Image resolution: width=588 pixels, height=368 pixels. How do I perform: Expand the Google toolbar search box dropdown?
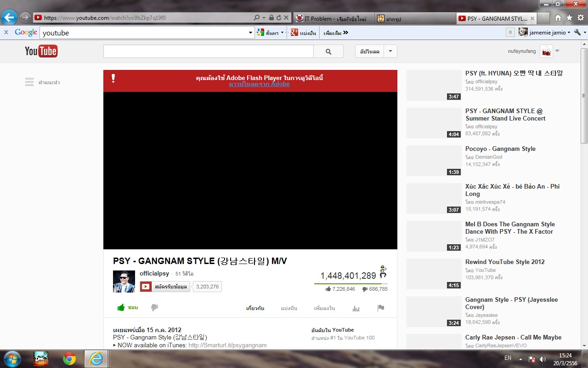(x=251, y=33)
